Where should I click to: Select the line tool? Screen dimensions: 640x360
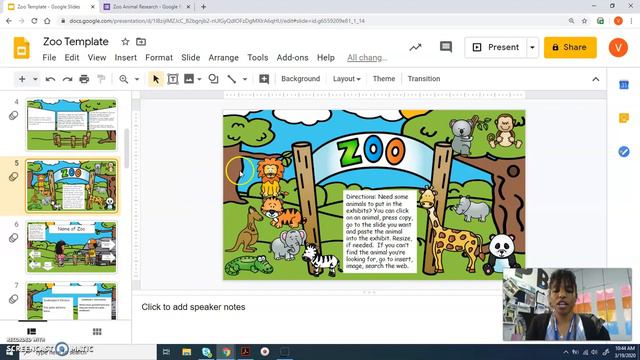click(231, 79)
